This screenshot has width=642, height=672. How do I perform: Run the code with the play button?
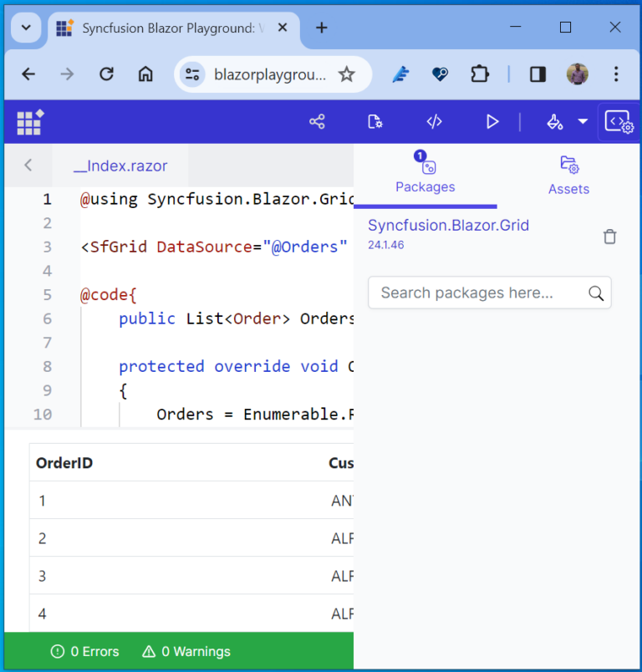(x=492, y=122)
